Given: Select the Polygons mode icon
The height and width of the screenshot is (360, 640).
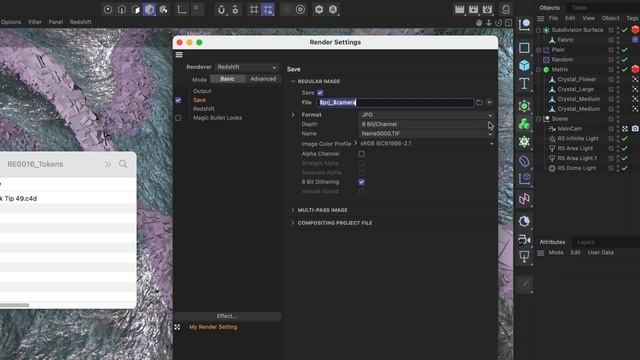Looking at the screenshot, I should pos(136,9).
